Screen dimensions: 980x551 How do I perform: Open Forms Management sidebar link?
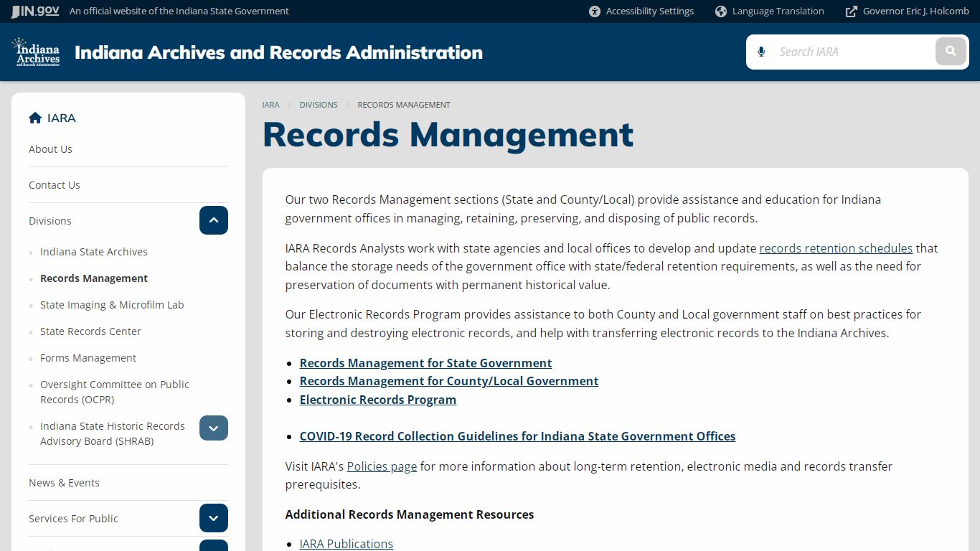pos(88,358)
